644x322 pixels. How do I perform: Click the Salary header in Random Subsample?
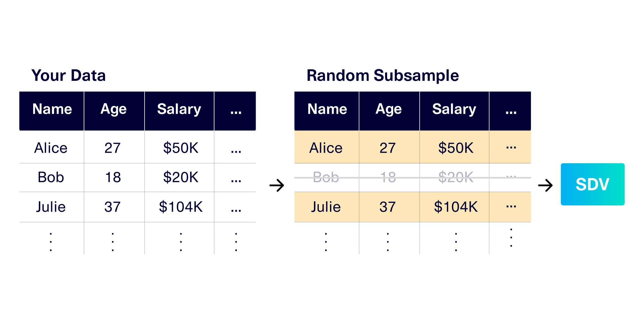454,109
